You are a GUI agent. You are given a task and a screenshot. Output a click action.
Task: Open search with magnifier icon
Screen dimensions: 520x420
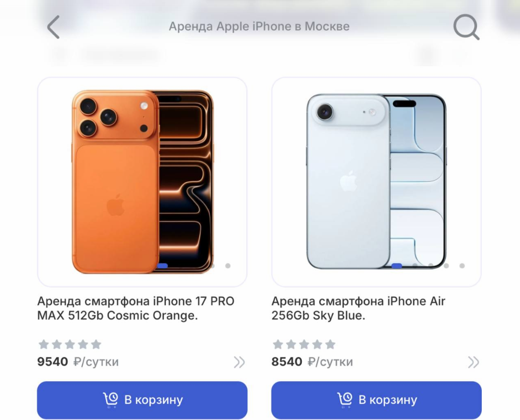[x=466, y=27]
